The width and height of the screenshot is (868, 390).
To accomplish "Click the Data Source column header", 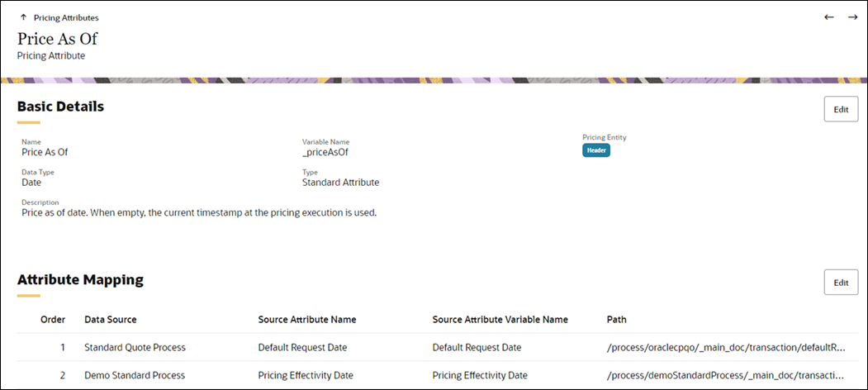I will [x=111, y=319].
